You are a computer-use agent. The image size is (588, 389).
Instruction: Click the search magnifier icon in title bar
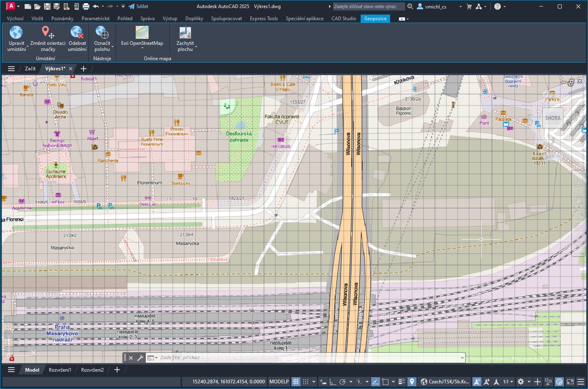pyautogui.click(x=410, y=6)
